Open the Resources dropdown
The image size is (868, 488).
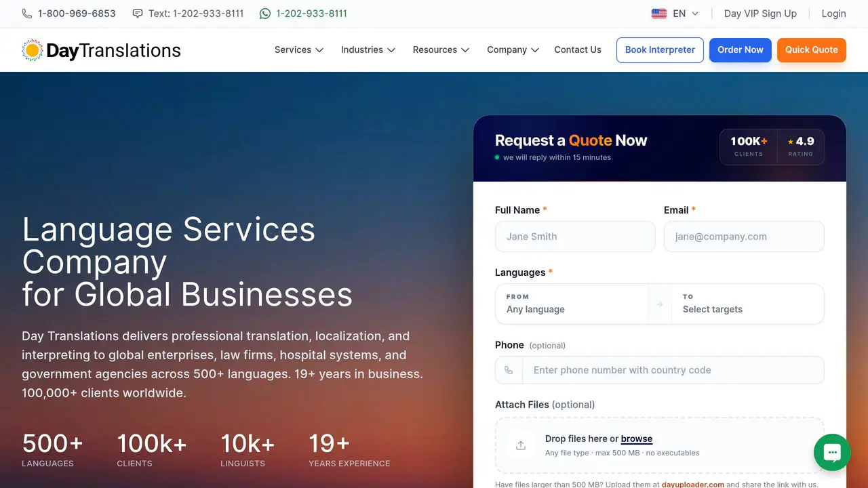click(x=441, y=49)
